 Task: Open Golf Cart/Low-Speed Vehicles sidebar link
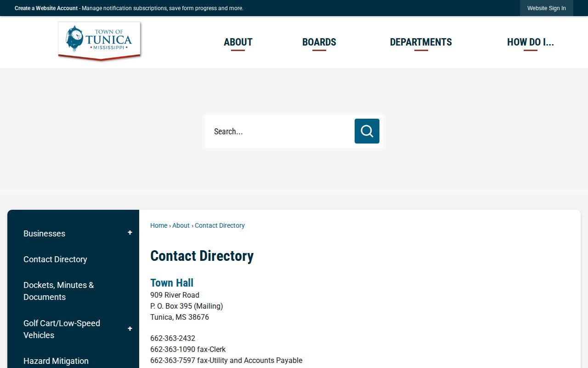62,329
